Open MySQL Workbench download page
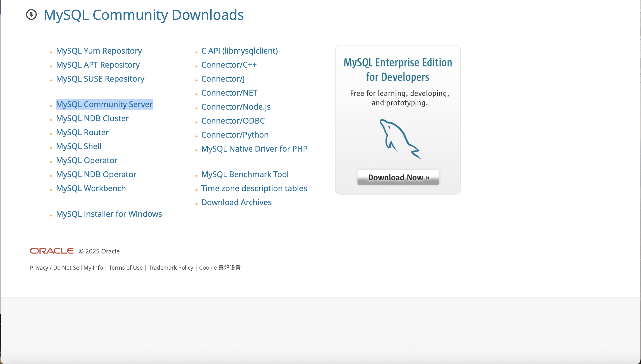Image resolution: width=641 pixels, height=364 pixels. [91, 188]
